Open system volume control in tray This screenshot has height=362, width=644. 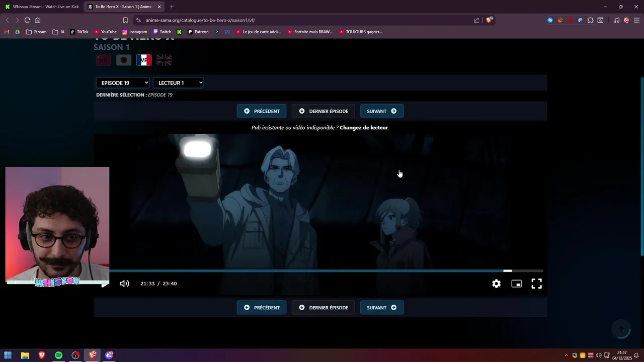coord(599,355)
